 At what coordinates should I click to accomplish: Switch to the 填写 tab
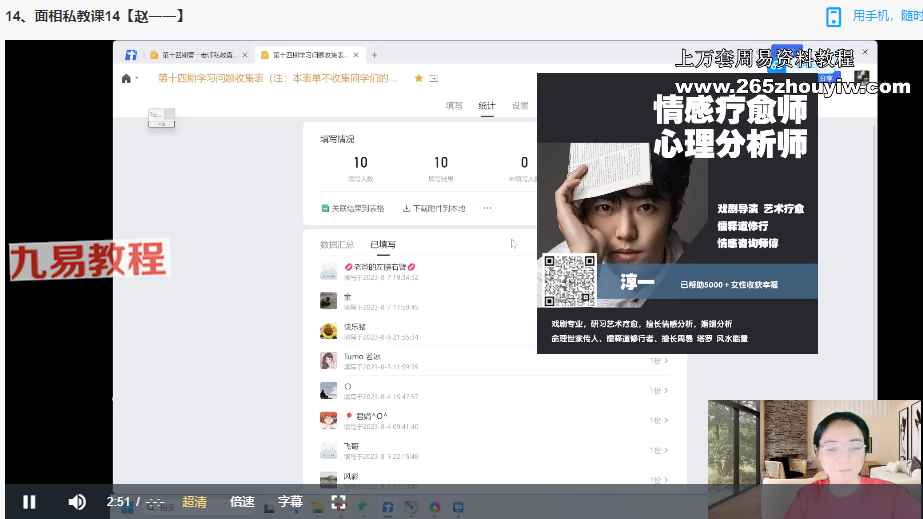coord(454,105)
